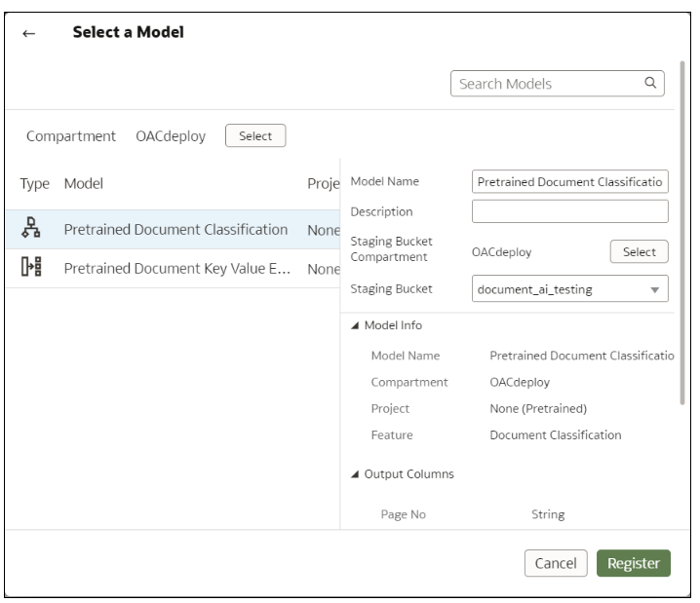Click the Search Models field

click(x=546, y=84)
